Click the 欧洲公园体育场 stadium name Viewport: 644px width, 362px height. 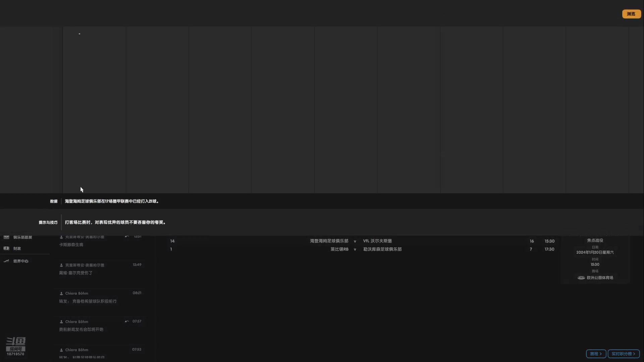[x=600, y=278]
